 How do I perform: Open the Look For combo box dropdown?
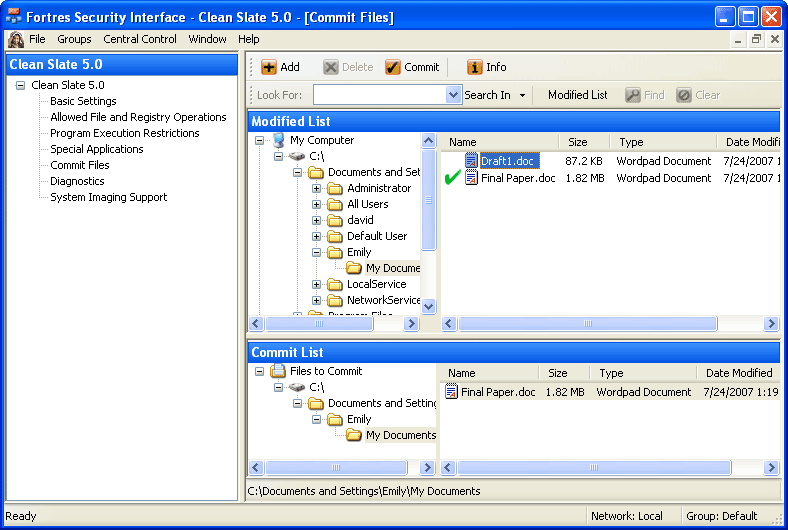pos(453,94)
